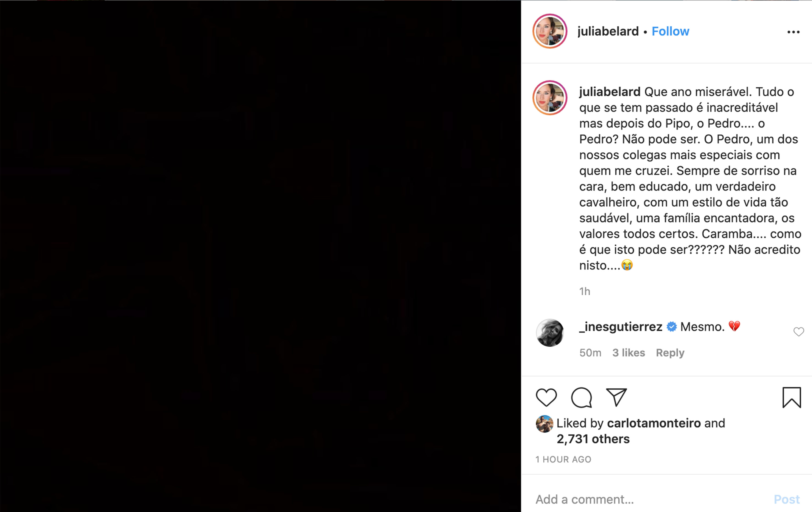Open the three-dot more options menu
Viewport: 812px width, 512px height.
793,32
